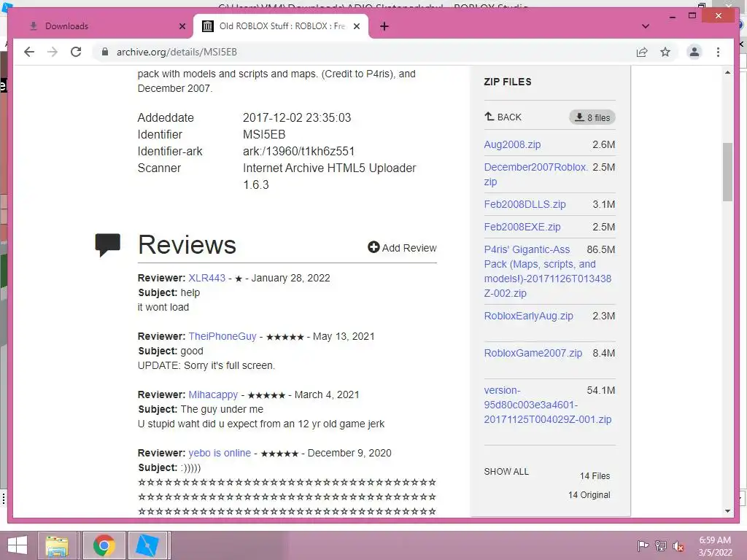Open reviewer Mihacappy profile

click(x=213, y=394)
